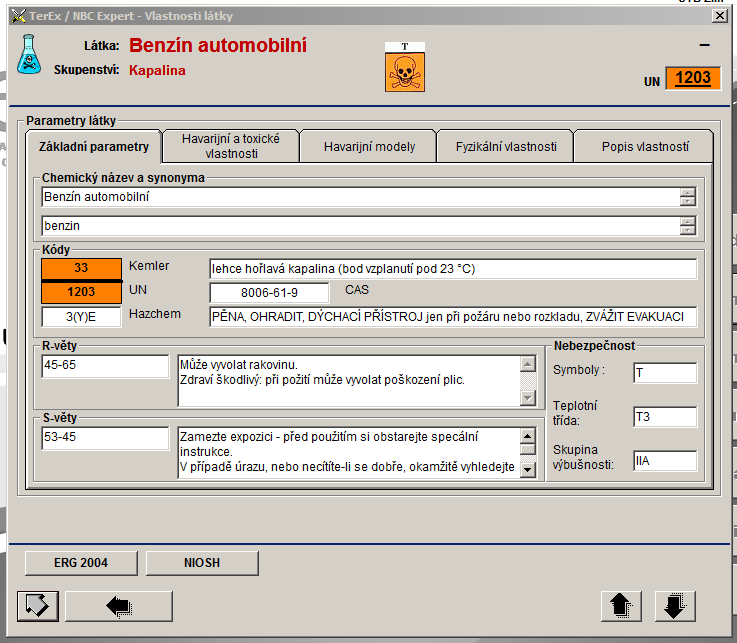
Task: Click the back left-arrow button
Action: [x=119, y=606]
